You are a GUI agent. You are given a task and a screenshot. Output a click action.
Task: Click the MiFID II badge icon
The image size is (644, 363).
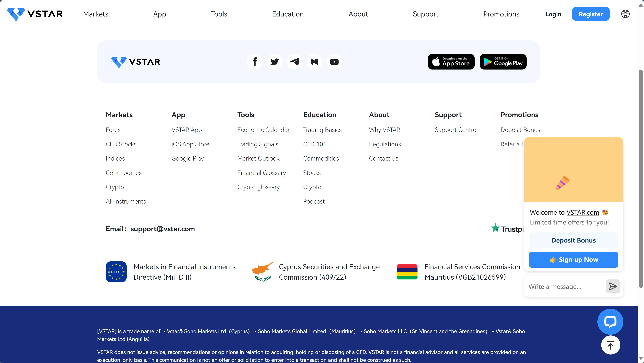(x=116, y=272)
